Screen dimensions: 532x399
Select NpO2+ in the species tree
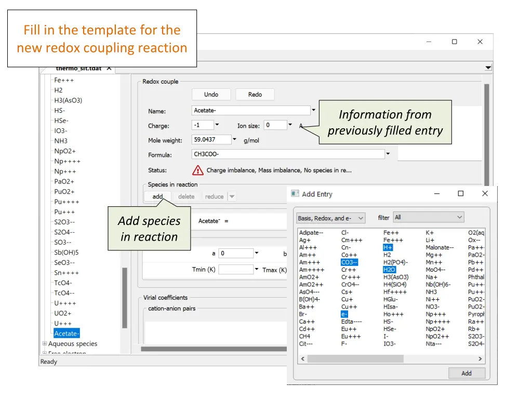tap(65, 151)
